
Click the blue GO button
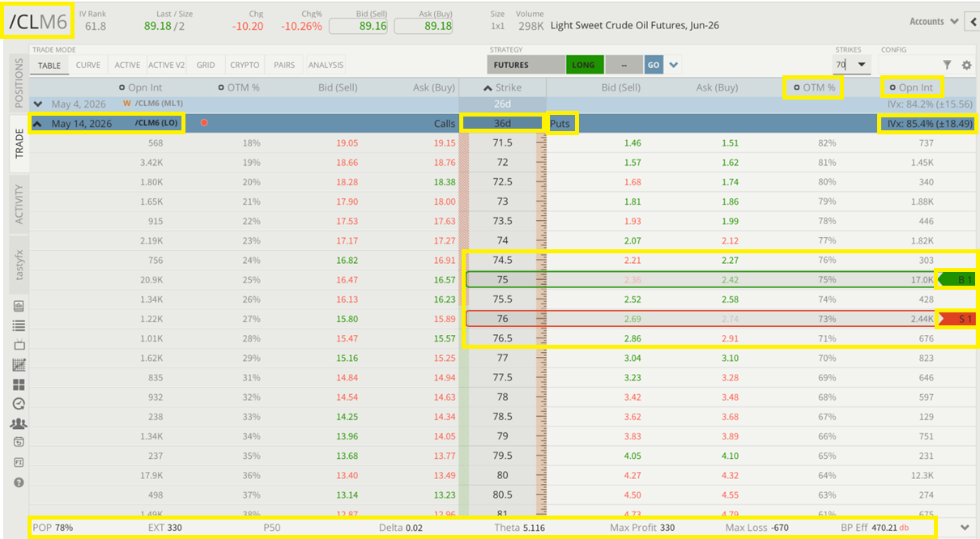pyautogui.click(x=654, y=65)
